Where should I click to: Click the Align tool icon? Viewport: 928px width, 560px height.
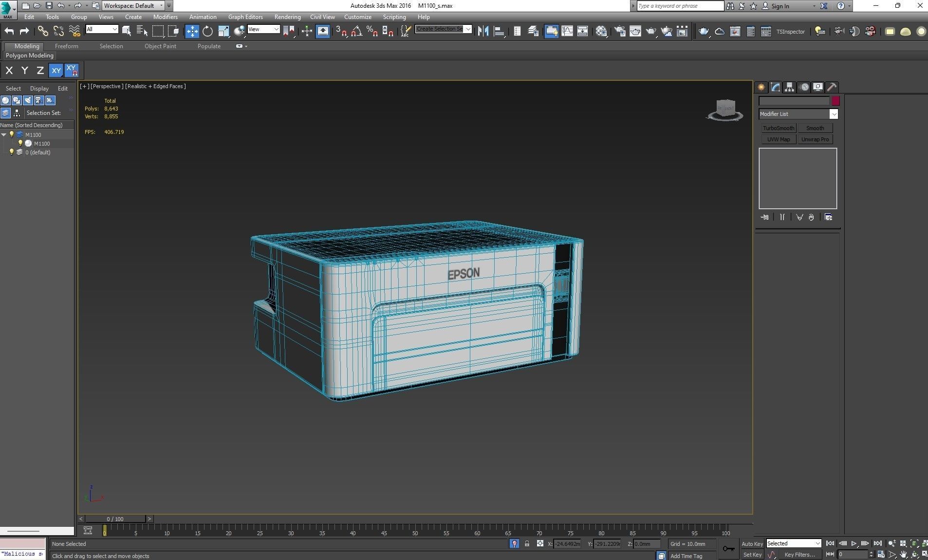pyautogui.click(x=499, y=31)
